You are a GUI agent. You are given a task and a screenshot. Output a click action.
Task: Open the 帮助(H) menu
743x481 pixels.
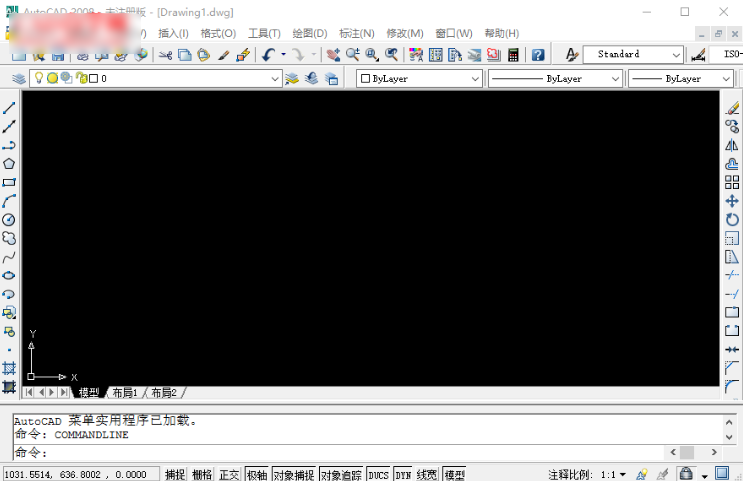(x=502, y=33)
